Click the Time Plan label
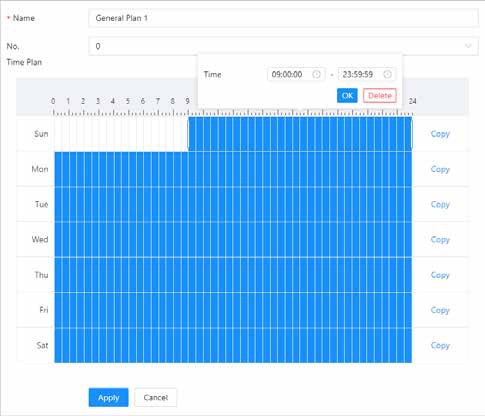Viewport: 485px width, 416px height. pos(24,62)
